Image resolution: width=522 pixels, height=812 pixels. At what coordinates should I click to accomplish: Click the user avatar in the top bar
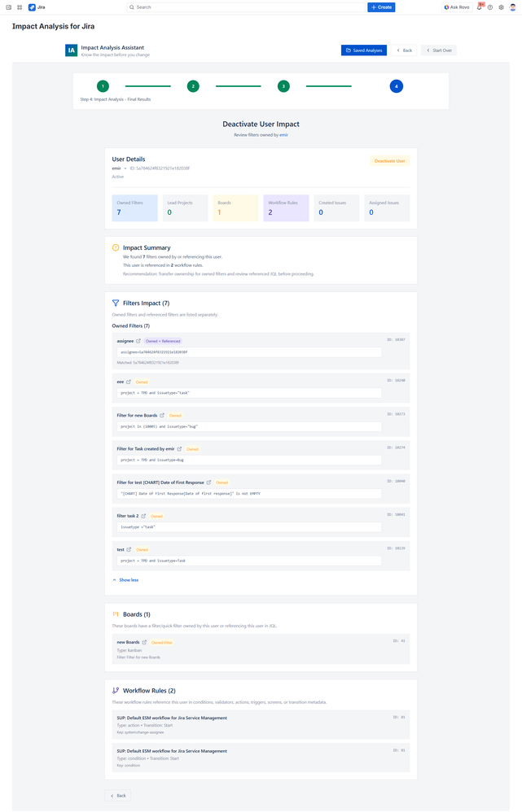coord(512,7)
